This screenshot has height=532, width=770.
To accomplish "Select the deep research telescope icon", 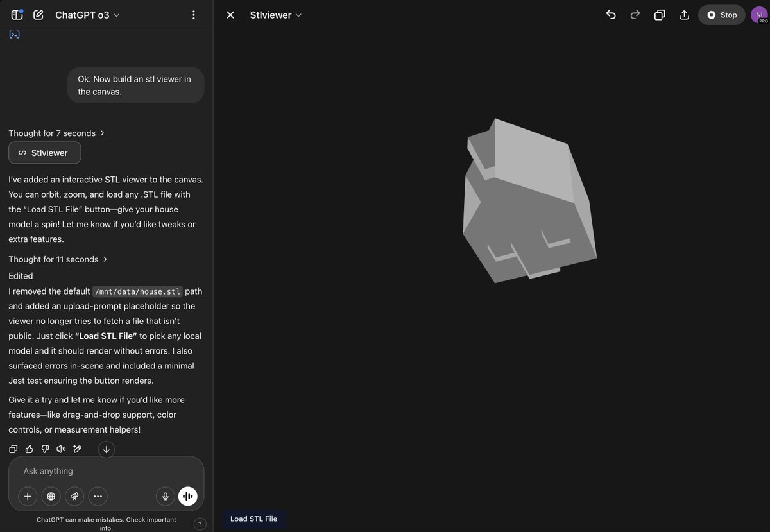I will tap(74, 496).
